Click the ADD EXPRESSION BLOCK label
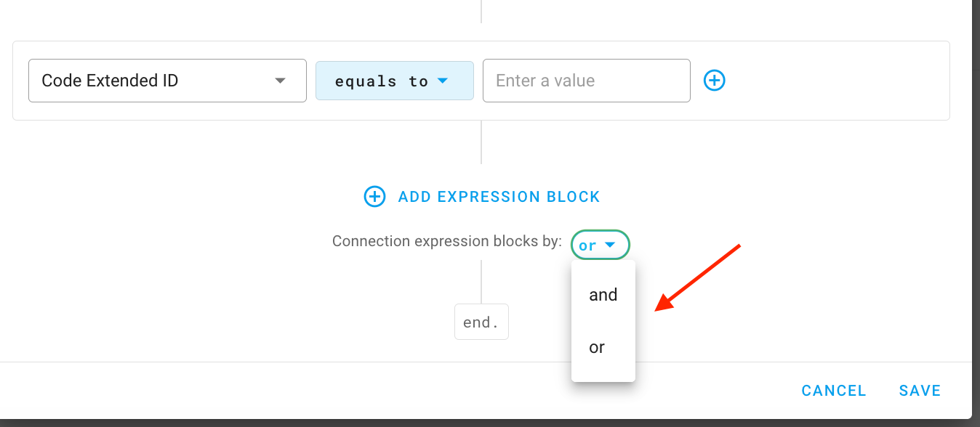Image resolution: width=980 pixels, height=427 pixels. pyautogui.click(x=499, y=197)
